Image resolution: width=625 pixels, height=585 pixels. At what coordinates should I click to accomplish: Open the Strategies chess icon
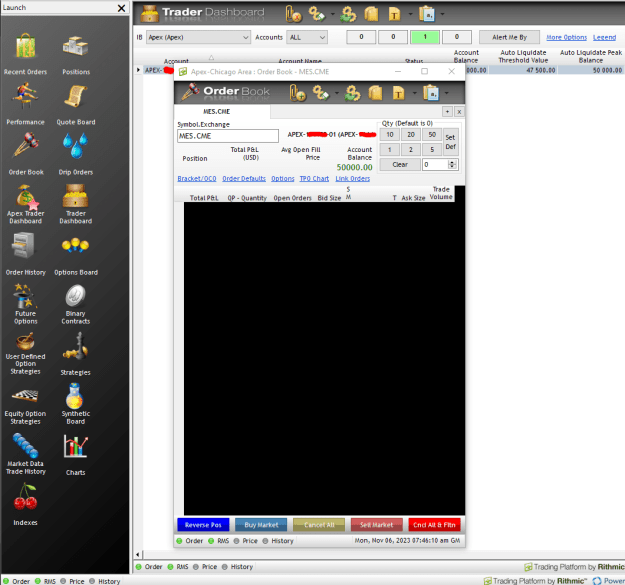pos(76,354)
